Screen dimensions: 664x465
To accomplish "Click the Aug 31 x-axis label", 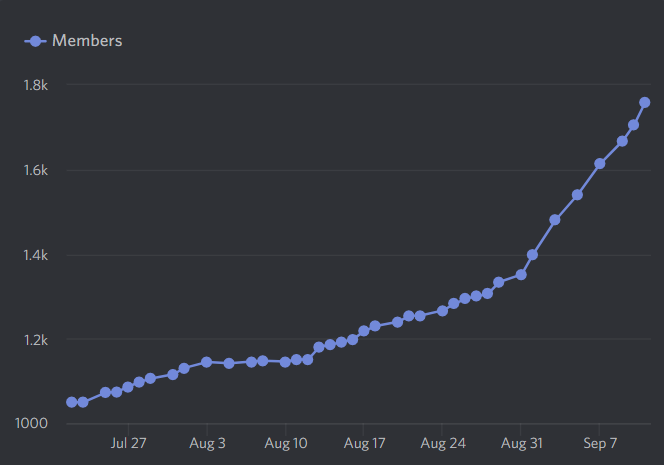I will (521, 442).
